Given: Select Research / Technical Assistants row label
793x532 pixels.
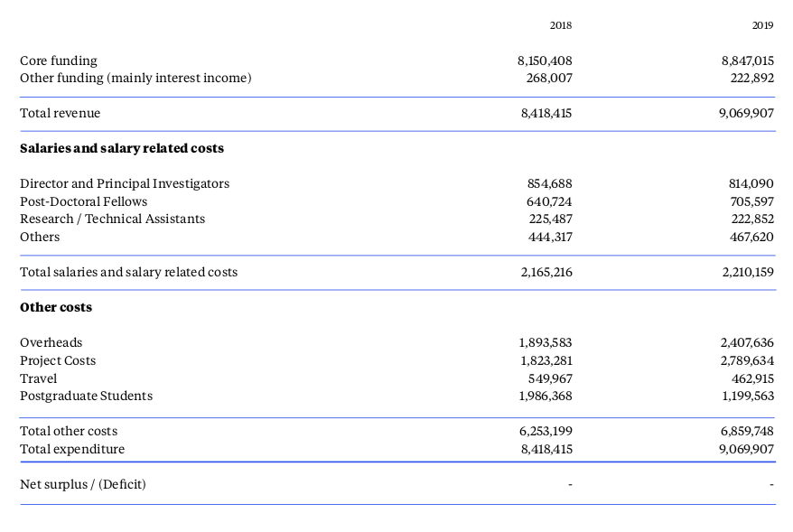Looking at the screenshot, I should coord(112,219).
